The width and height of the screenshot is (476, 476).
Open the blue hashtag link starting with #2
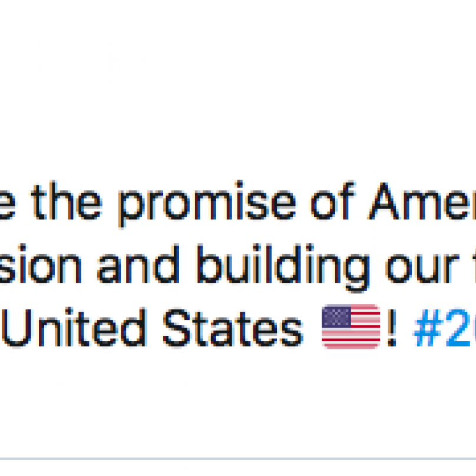[x=445, y=328]
